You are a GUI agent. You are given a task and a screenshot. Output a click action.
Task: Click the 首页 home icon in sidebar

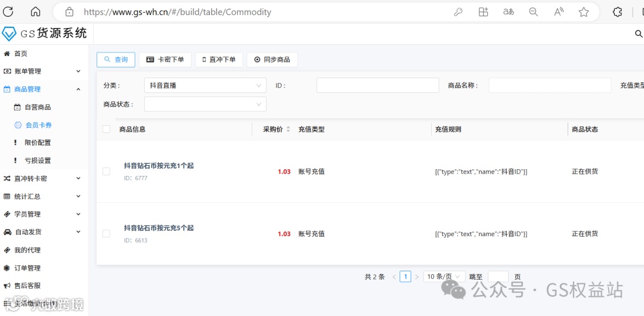[x=7, y=54]
